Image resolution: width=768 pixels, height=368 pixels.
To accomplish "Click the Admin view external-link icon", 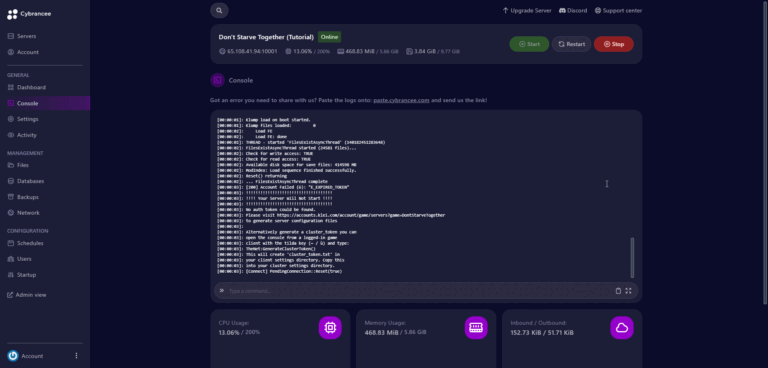I will (x=10, y=295).
